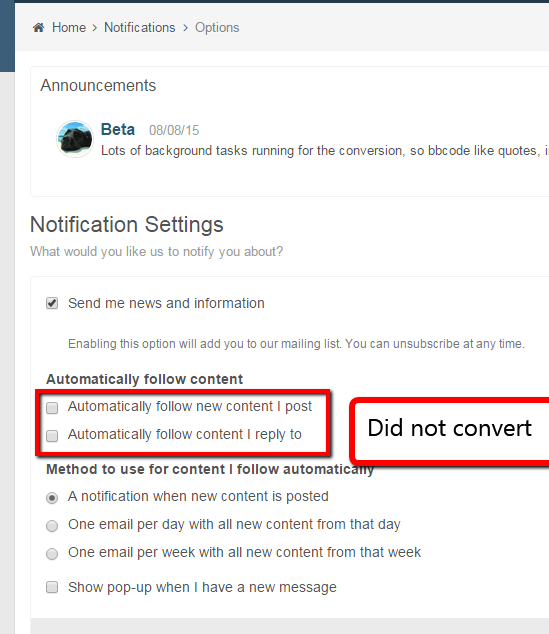The height and width of the screenshot is (634, 549).
Task: Click the first breadcrumb chevron after Home
Action: tap(95, 28)
